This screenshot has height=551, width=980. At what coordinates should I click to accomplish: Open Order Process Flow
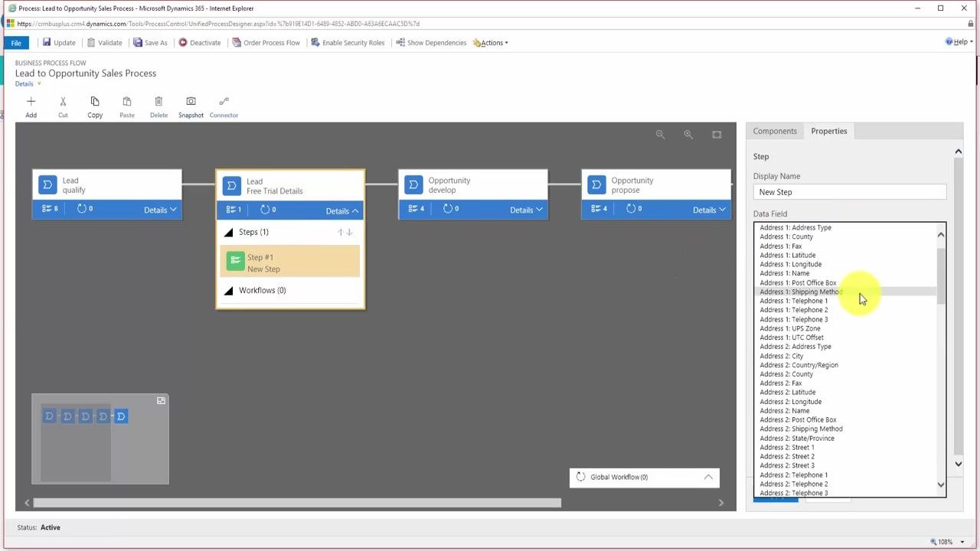[x=266, y=43]
